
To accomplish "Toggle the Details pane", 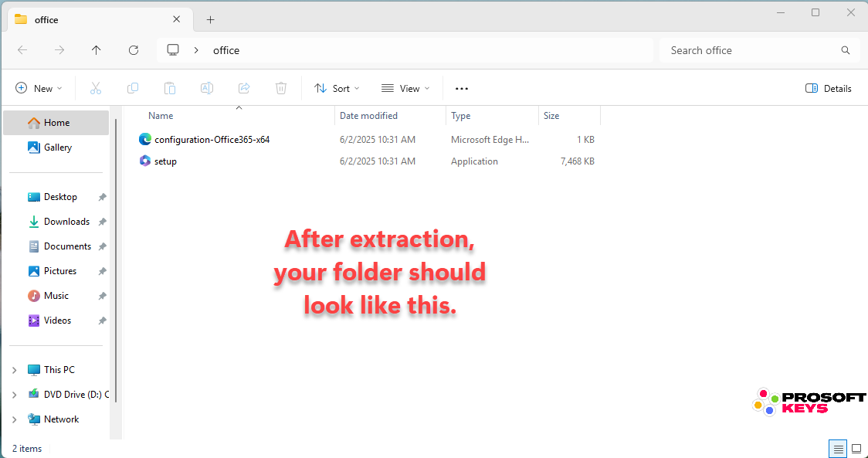I will point(828,87).
